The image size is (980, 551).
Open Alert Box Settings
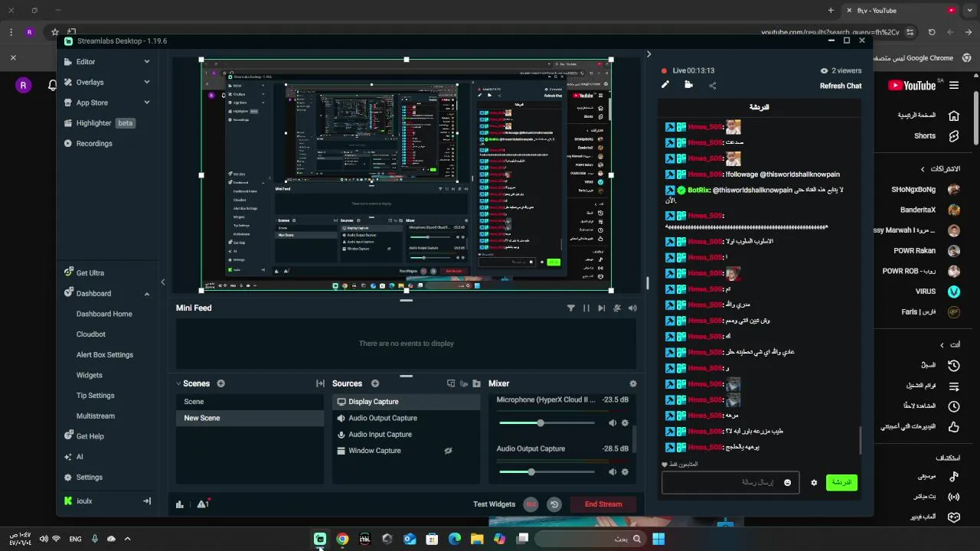(x=105, y=355)
